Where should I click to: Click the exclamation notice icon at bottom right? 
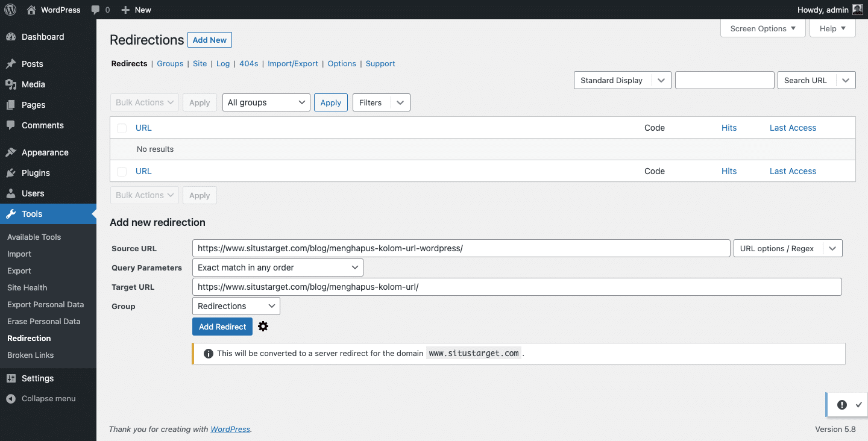click(x=842, y=405)
